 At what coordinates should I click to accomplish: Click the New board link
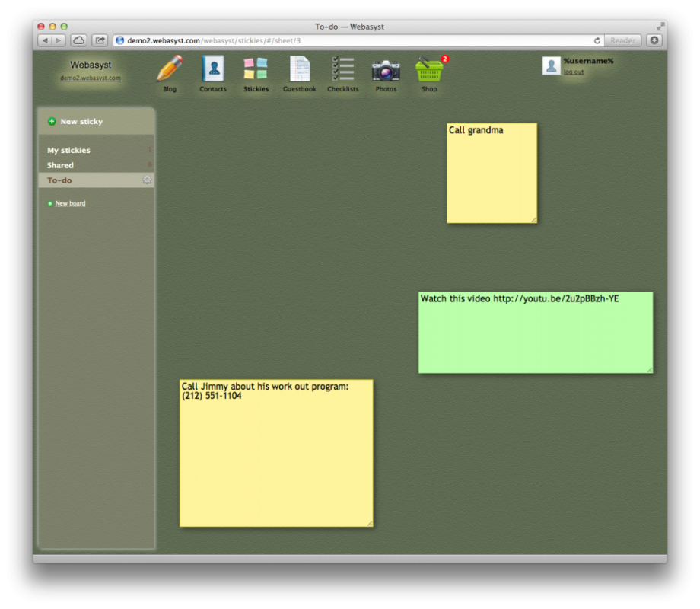point(70,204)
